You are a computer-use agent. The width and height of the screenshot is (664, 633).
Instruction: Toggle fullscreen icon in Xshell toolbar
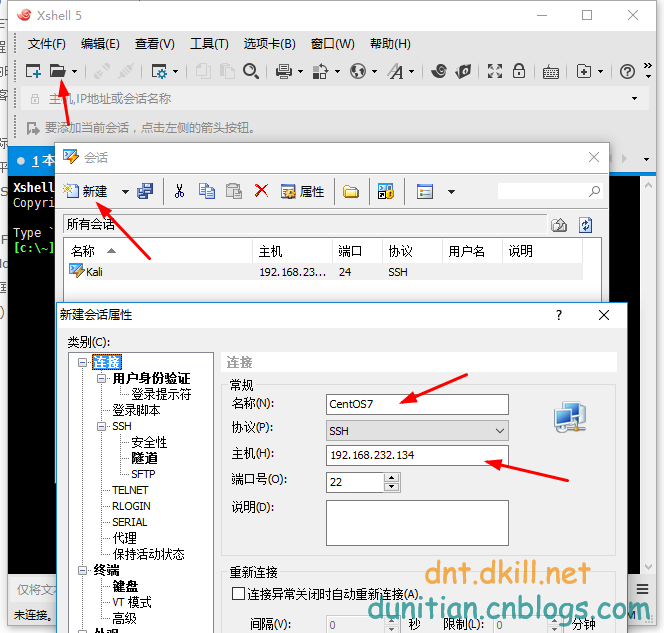point(495,71)
